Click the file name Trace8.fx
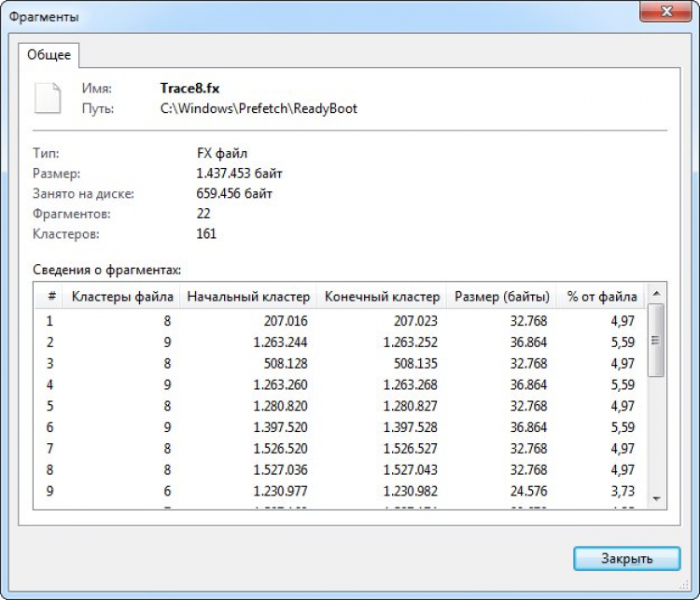Image resolution: width=700 pixels, height=600 pixels. tap(189, 89)
